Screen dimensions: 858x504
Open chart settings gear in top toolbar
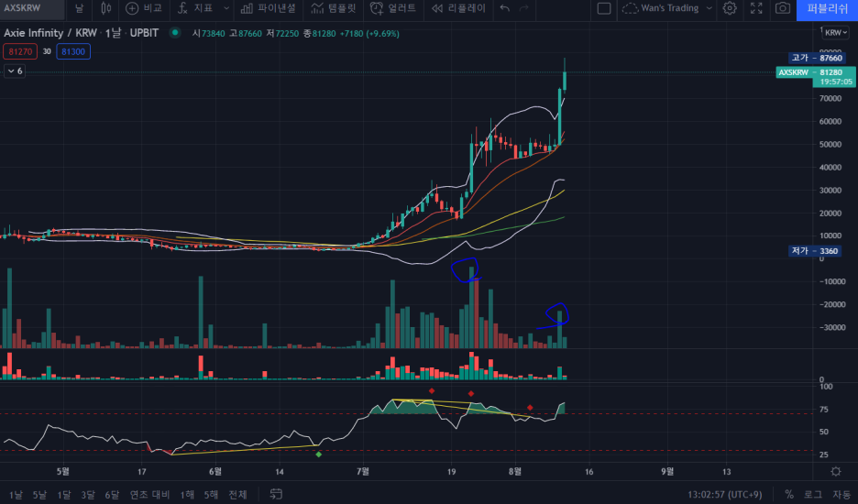730,8
